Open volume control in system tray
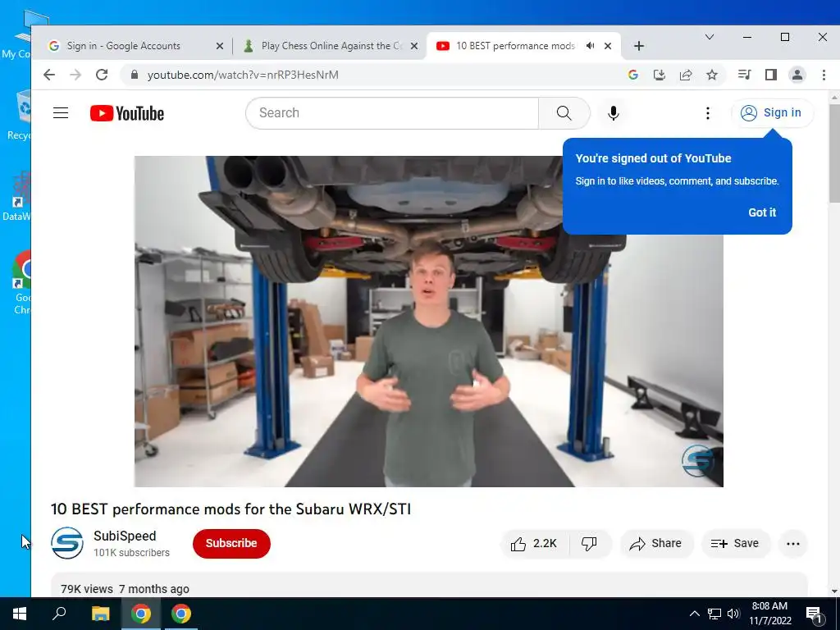Screen dimensions: 840x630 pos(733,614)
